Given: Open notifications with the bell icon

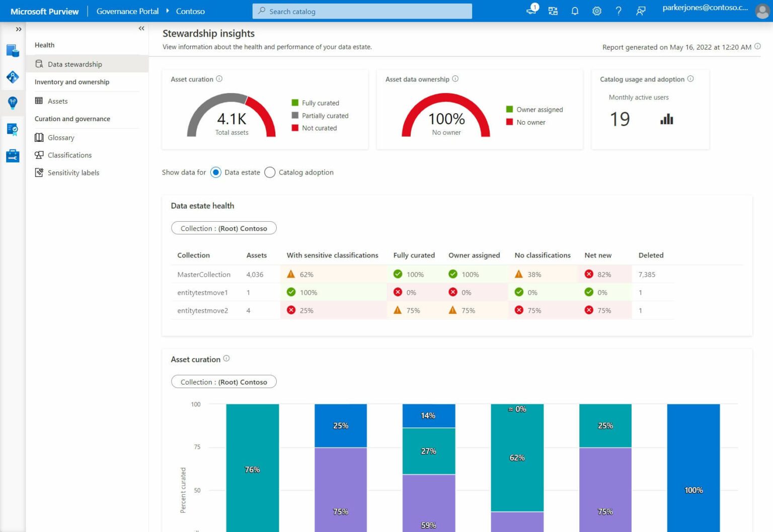Looking at the screenshot, I should pos(575,11).
